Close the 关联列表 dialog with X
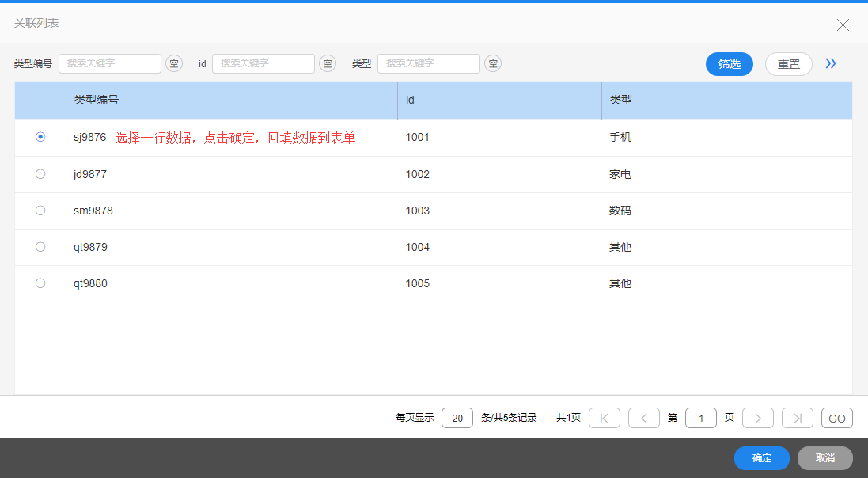The width and height of the screenshot is (868, 478). 843,25
